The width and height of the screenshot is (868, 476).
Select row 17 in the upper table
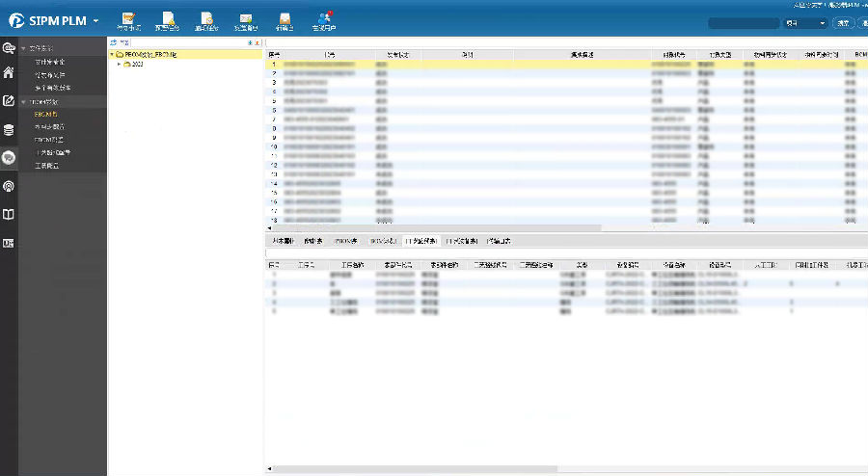(x=567, y=211)
